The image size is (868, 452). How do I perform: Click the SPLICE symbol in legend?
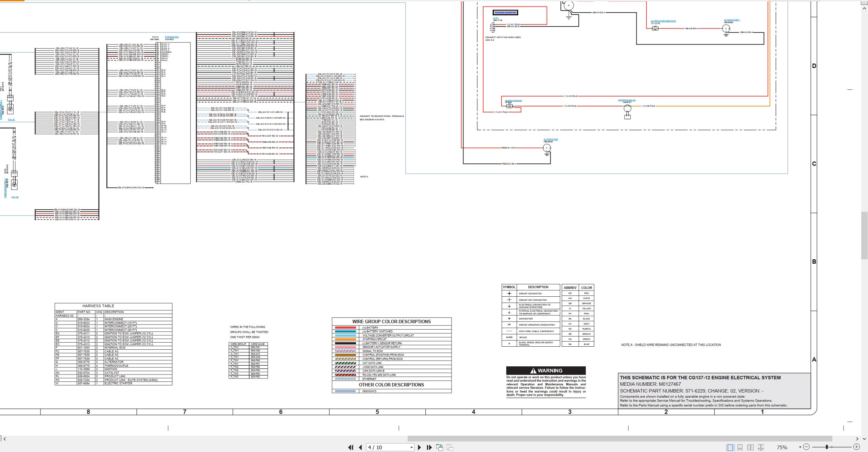509,337
